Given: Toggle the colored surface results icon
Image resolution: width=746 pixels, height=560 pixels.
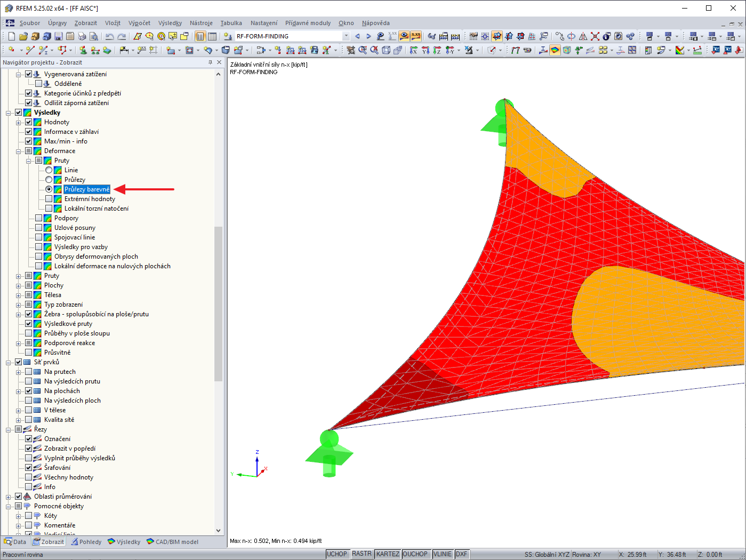Looking at the screenshot, I should coord(555,50).
